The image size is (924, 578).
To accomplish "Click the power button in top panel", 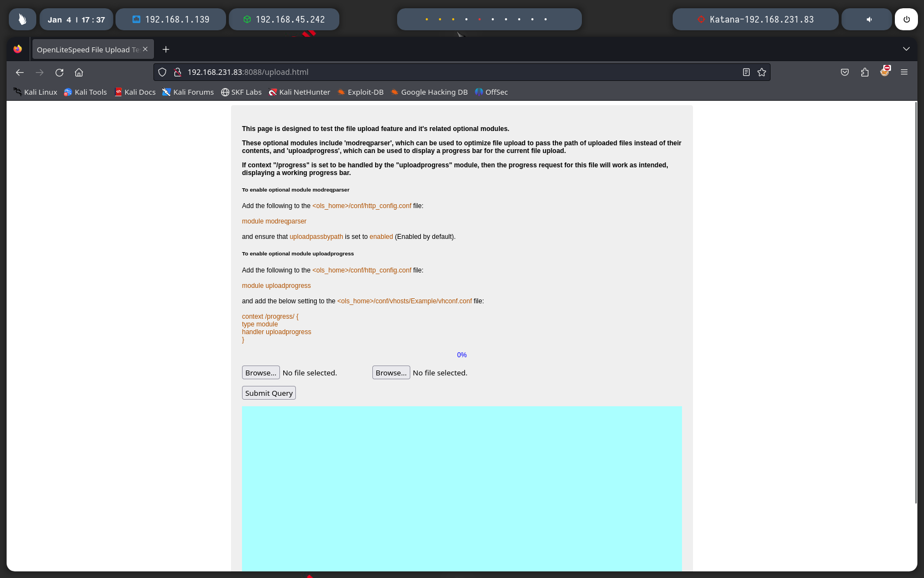I will pos(906,19).
